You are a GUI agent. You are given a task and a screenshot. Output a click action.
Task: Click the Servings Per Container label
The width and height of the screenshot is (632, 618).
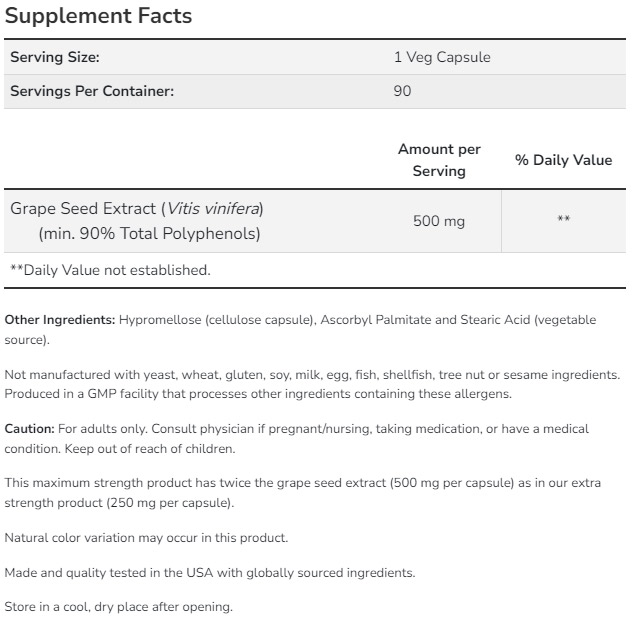92,91
